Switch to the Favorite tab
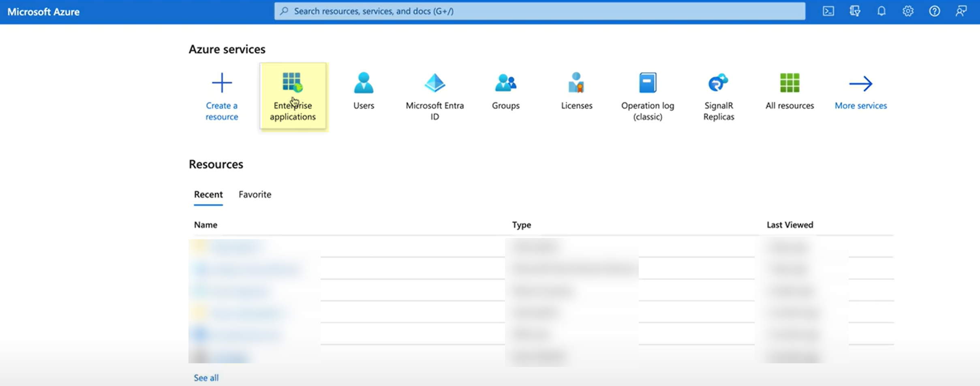This screenshot has width=980, height=386. tap(255, 195)
